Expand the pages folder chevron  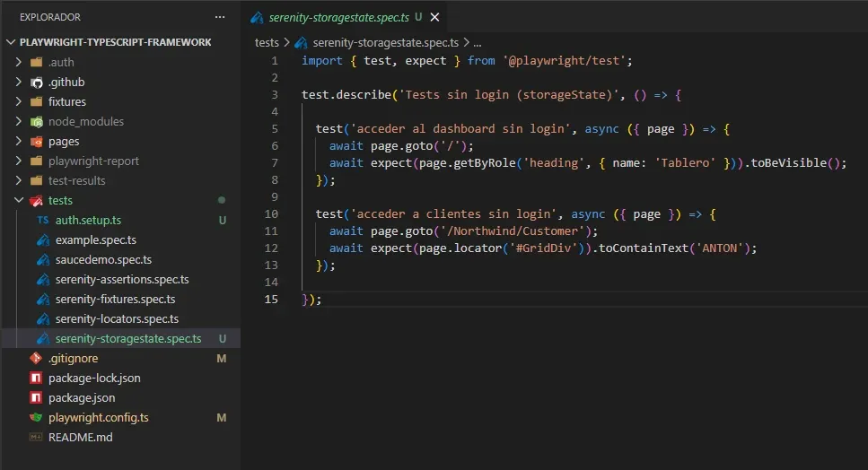point(18,141)
